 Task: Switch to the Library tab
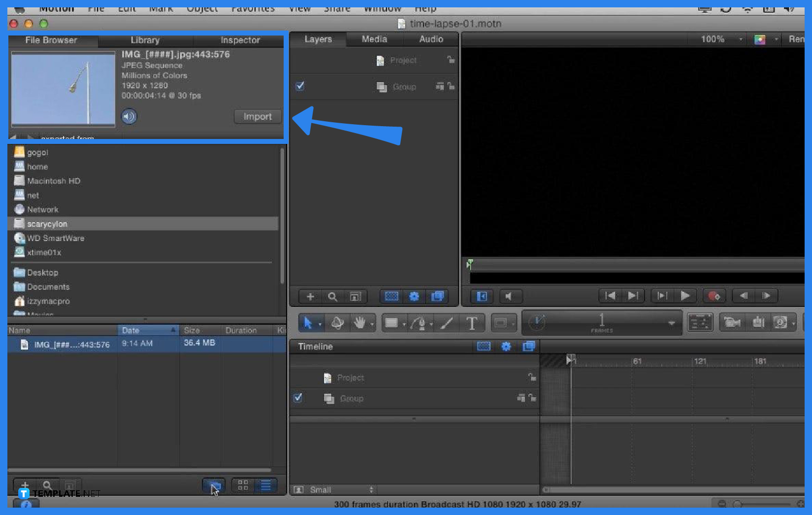click(x=145, y=40)
